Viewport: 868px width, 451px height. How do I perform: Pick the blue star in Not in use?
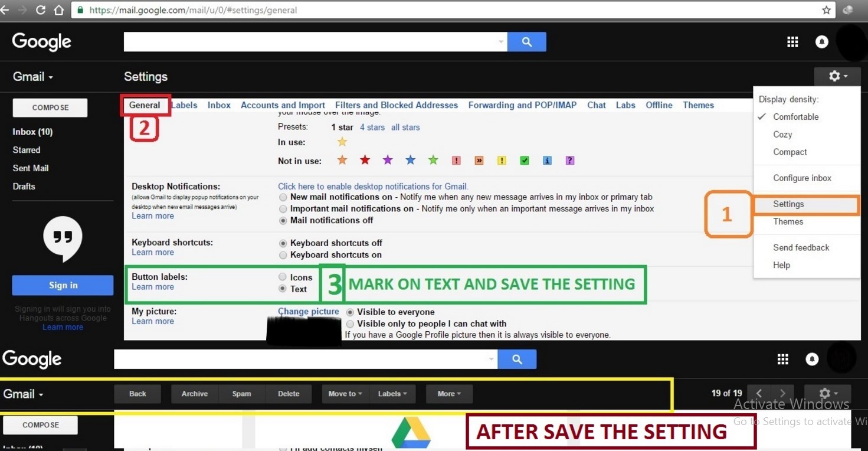(411, 160)
